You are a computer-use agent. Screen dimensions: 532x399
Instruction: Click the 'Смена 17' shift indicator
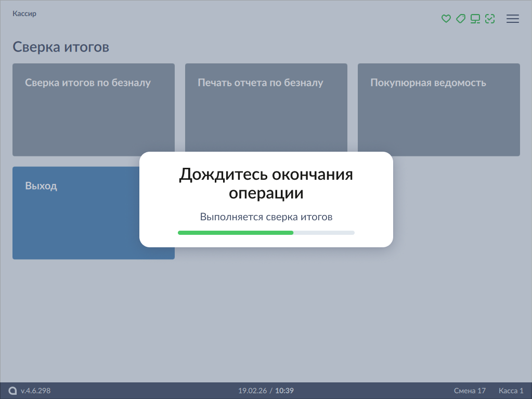coord(470,391)
